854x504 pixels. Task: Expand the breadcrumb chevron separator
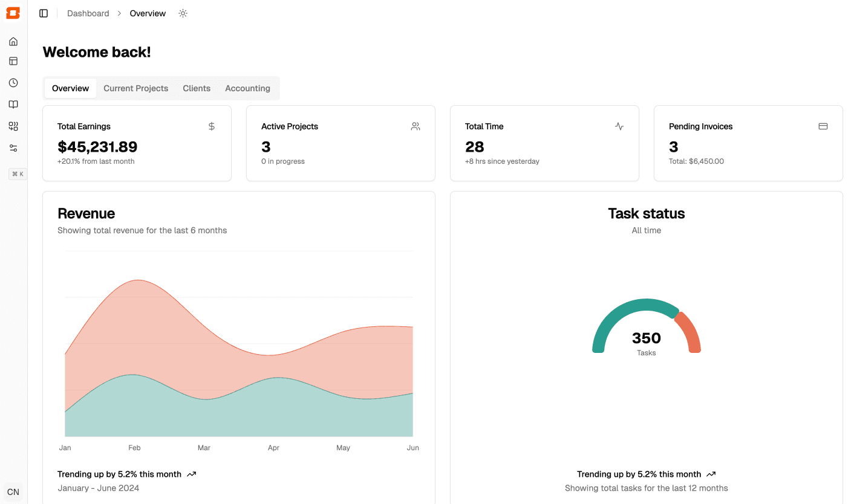pos(120,13)
